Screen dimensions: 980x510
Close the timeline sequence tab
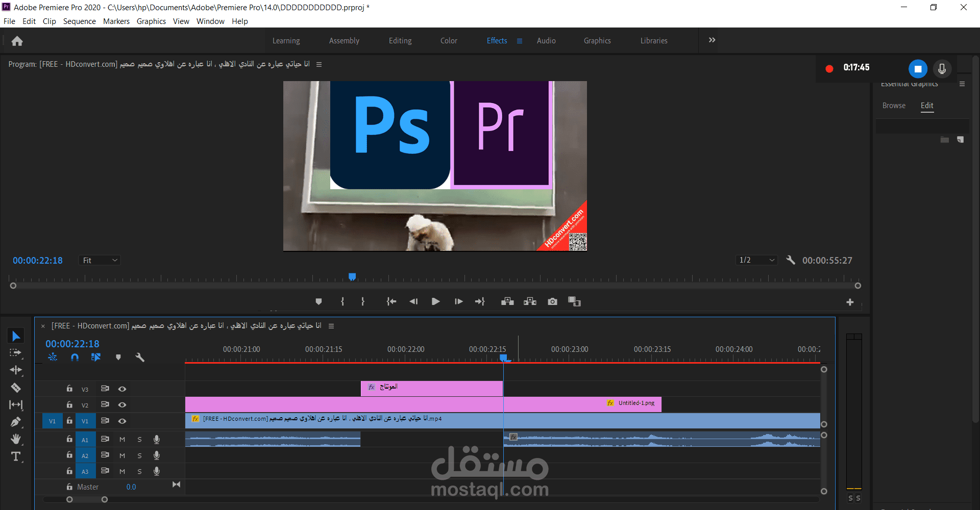[43, 326]
